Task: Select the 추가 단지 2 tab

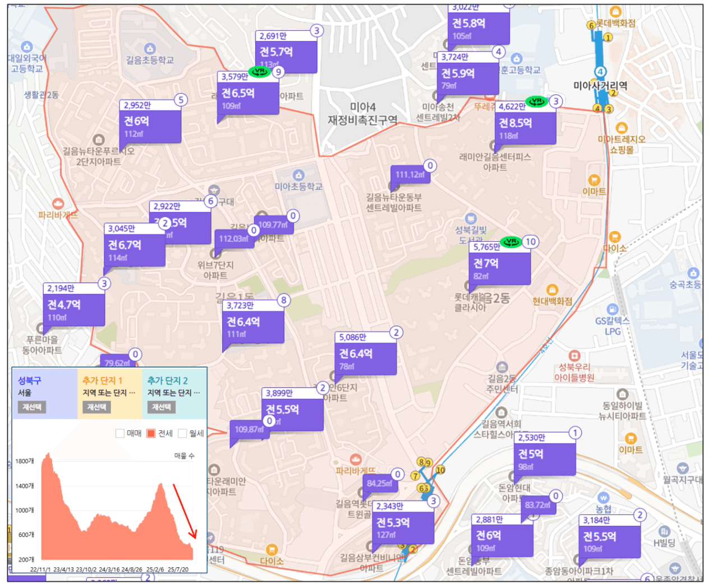Action: pyautogui.click(x=174, y=386)
